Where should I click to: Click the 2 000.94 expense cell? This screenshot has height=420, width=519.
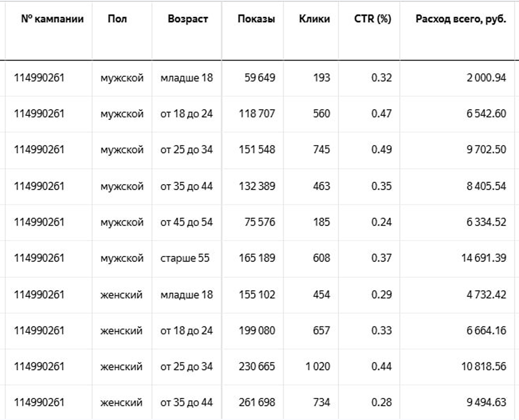point(486,78)
